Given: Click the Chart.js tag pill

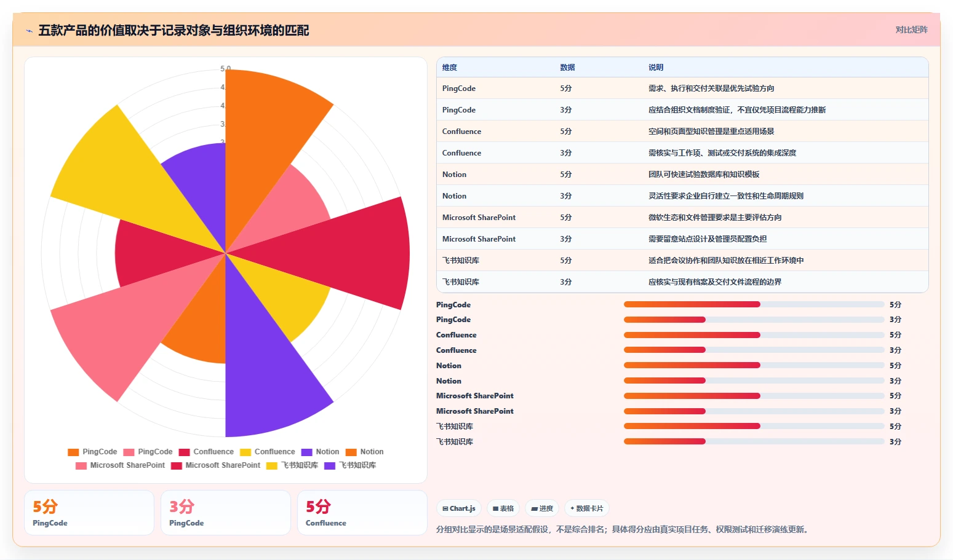Looking at the screenshot, I should coord(459,508).
